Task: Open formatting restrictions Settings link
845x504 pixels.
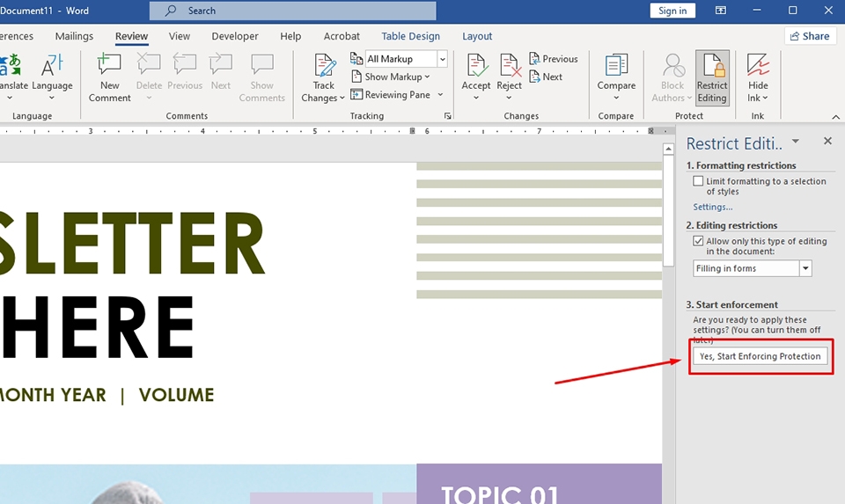Action: click(712, 207)
